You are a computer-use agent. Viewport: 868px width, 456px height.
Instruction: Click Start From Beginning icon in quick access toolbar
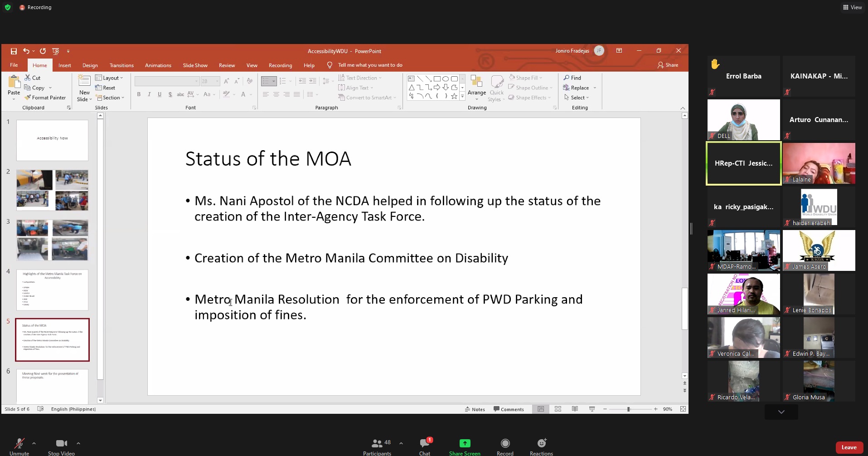56,51
